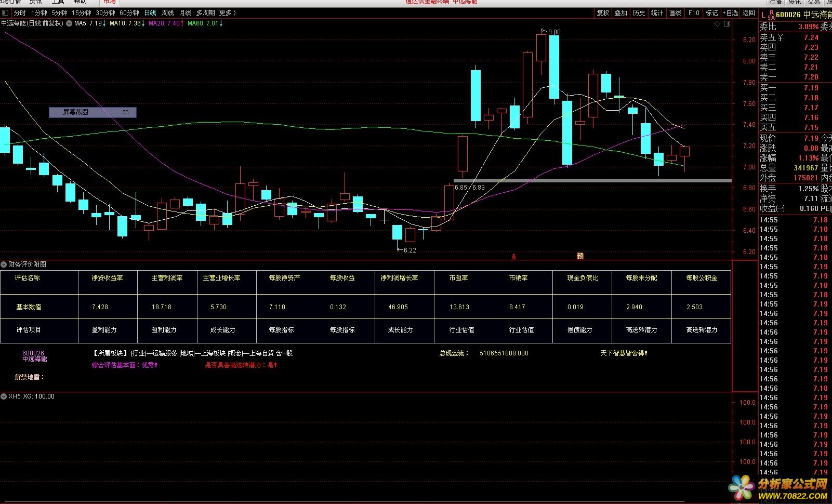
Task: Select the 30分钟 period
Action: 105,13
